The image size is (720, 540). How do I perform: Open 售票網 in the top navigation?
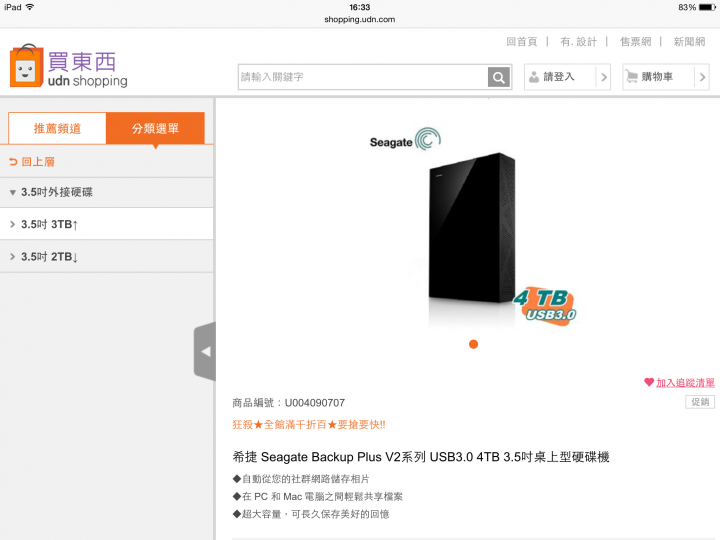coord(636,42)
